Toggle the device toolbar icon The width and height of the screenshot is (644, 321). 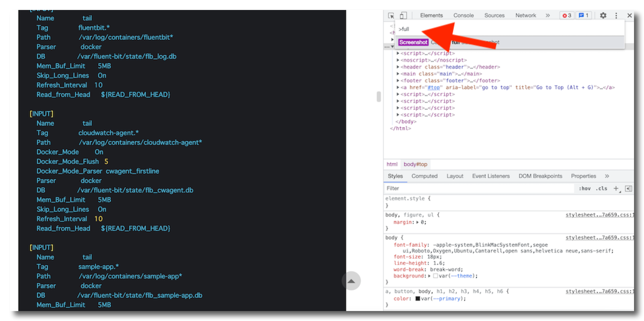403,15
